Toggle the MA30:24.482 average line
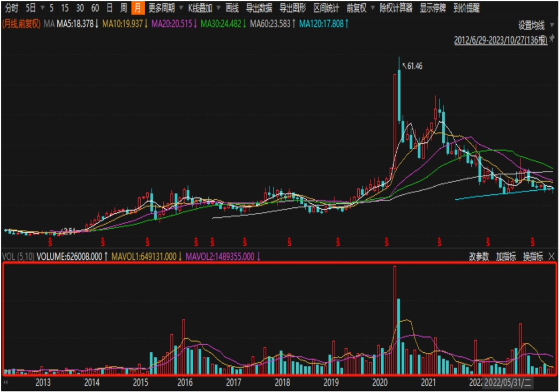The image size is (559, 392). point(224,24)
